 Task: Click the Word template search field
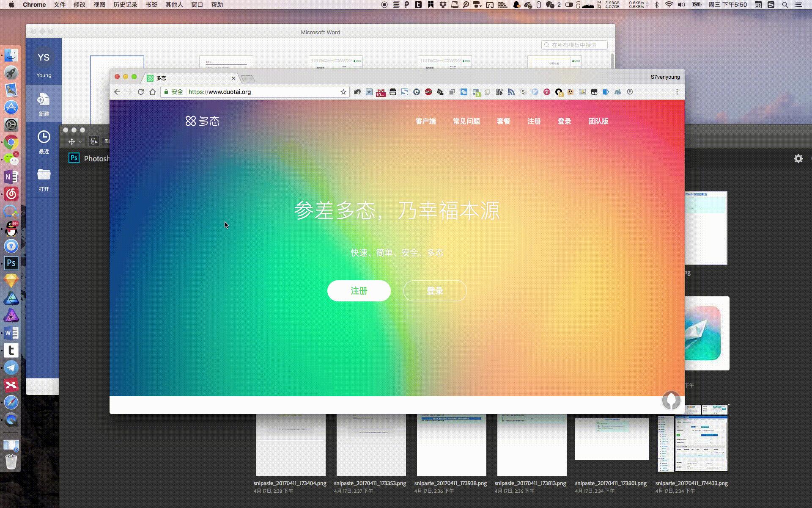(x=575, y=44)
